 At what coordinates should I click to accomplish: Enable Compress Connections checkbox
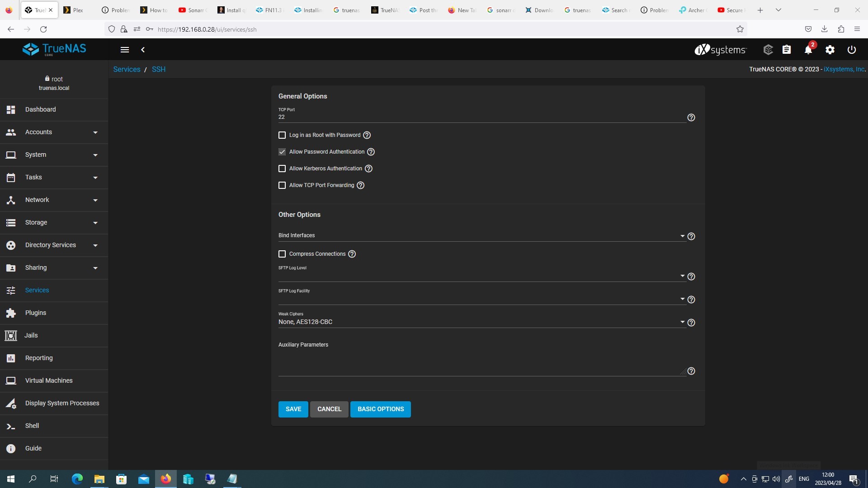click(x=282, y=254)
